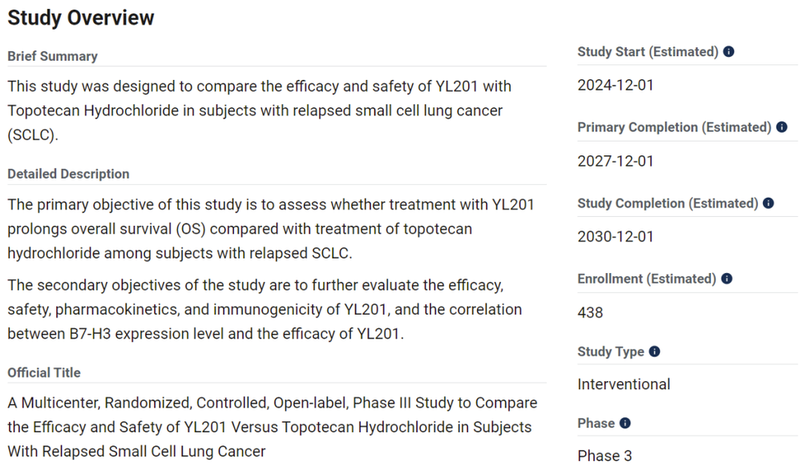Viewport: 800px width, 470px height.
Task: Click the enrollment number 438
Action: click(x=591, y=313)
